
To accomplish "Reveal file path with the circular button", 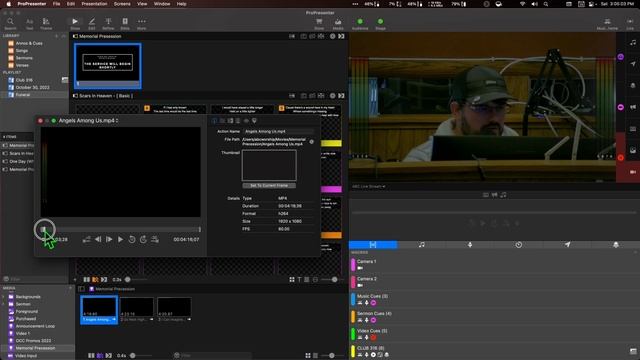I will pyautogui.click(x=311, y=142).
